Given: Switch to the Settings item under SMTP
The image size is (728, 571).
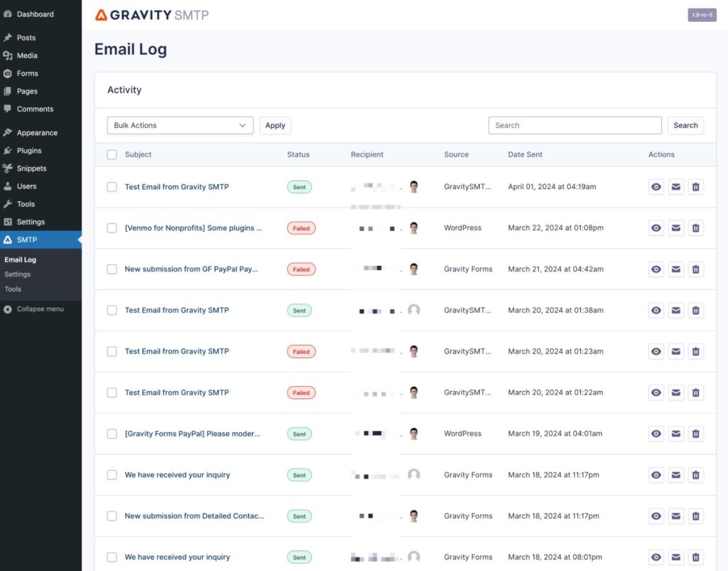Looking at the screenshot, I should pos(16,274).
